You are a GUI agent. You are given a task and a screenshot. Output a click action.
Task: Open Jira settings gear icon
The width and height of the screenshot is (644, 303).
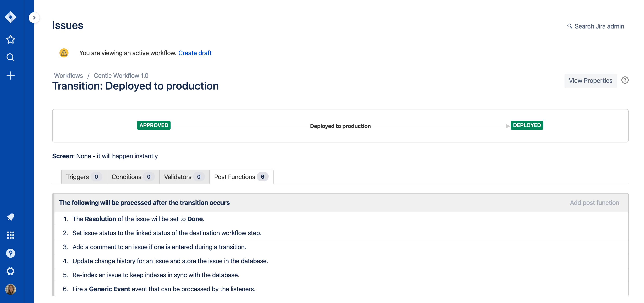click(x=10, y=271)
